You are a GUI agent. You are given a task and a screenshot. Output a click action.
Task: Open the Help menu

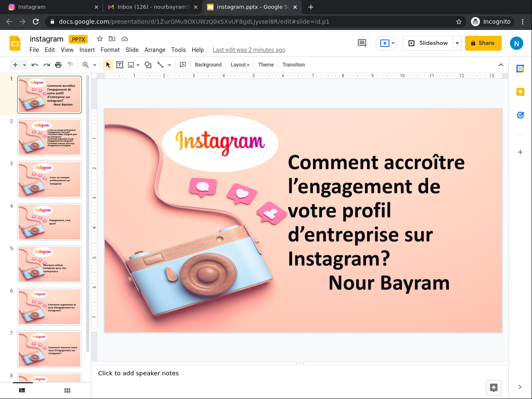(x=198, y=50)
